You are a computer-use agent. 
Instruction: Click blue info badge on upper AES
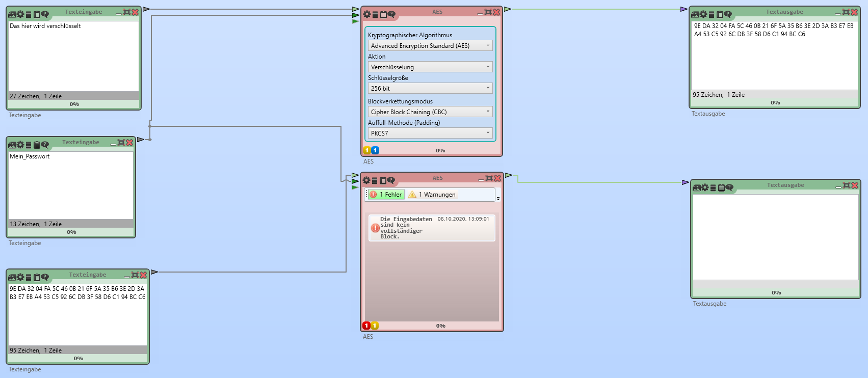[375, 150]
